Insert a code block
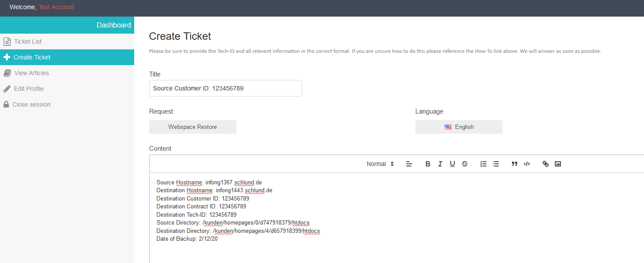The height and width of the screenshot is (263, 644). coord(527,164)
